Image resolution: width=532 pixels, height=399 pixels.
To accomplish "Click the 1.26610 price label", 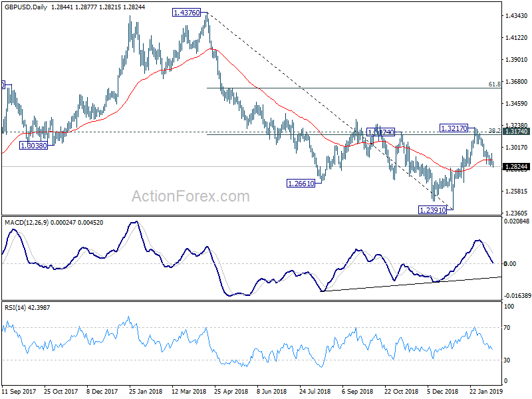I will 301,184.
